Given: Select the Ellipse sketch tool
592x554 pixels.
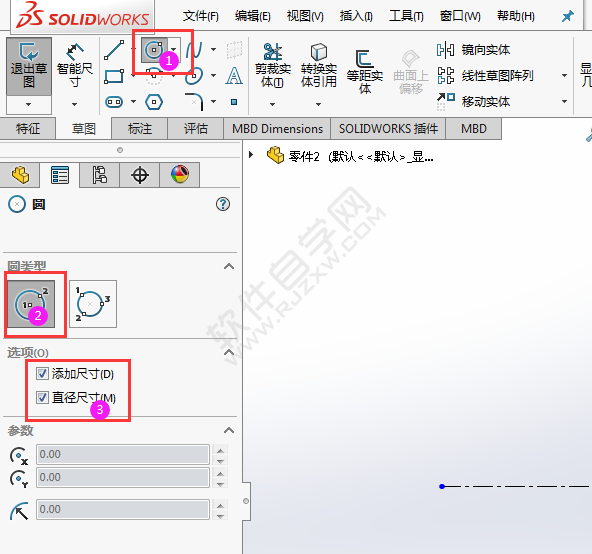Looking at the screenshot, I should coord(194,76).
